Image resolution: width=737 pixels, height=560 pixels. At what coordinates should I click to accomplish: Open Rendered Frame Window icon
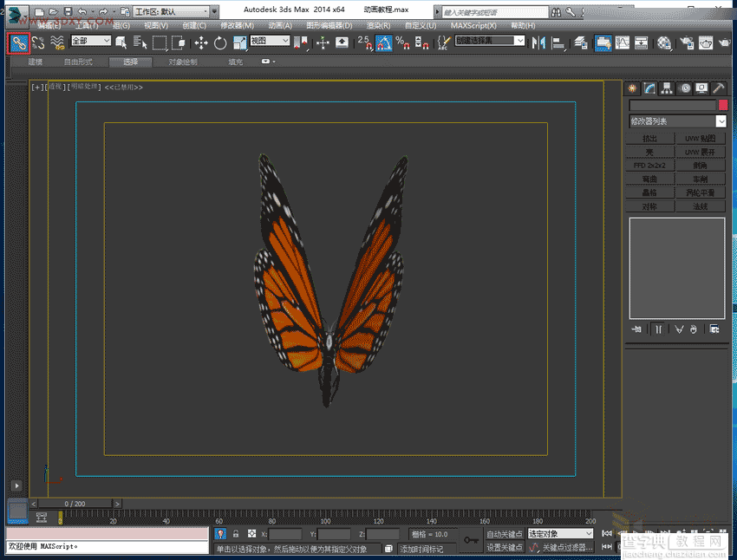click(706, 43)
